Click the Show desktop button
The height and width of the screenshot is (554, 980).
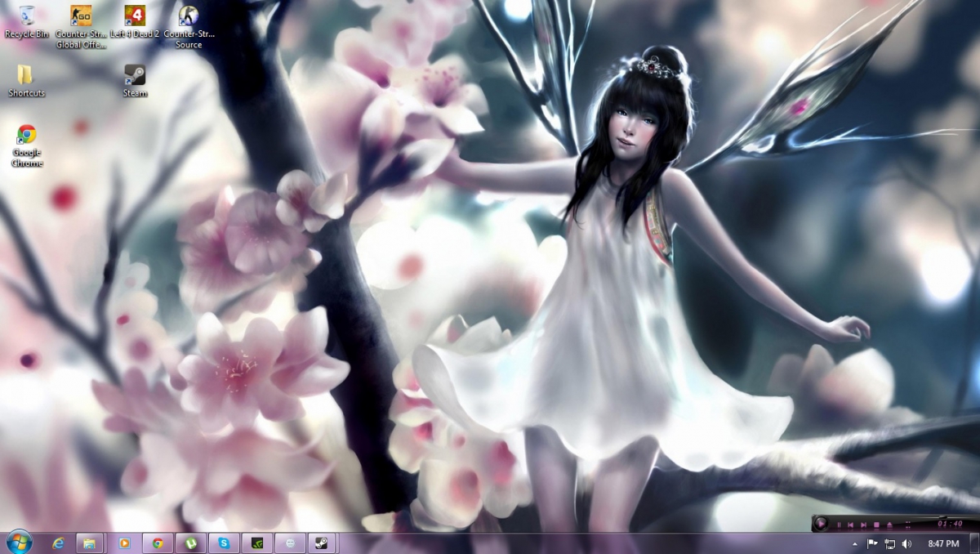974,543
